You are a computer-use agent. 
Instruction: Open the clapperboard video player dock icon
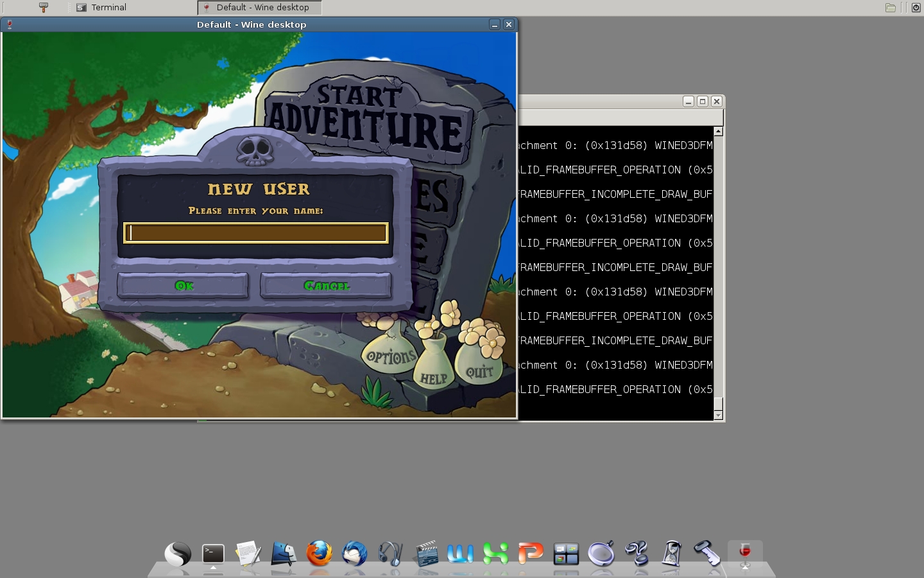point(425,554)
